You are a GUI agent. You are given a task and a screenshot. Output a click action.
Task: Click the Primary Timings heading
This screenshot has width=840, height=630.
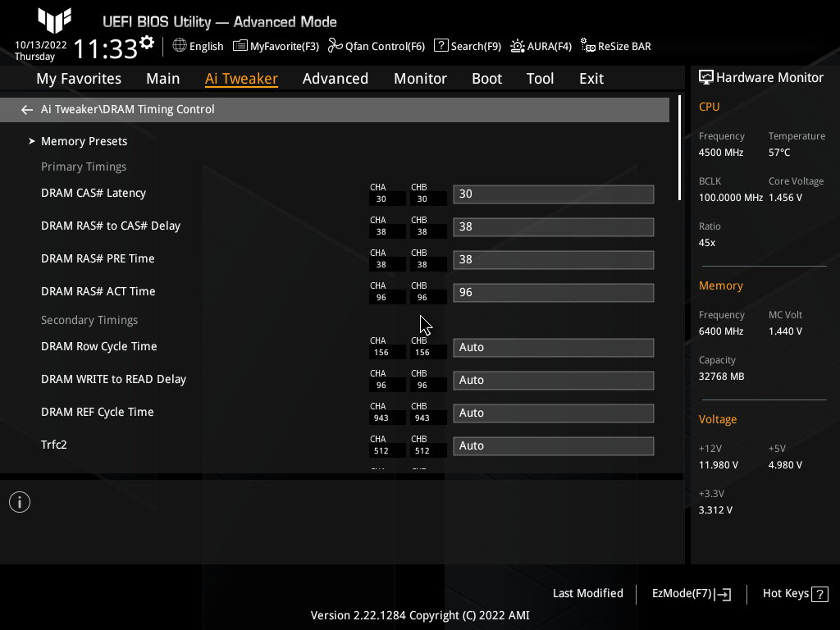click(84, 167)
